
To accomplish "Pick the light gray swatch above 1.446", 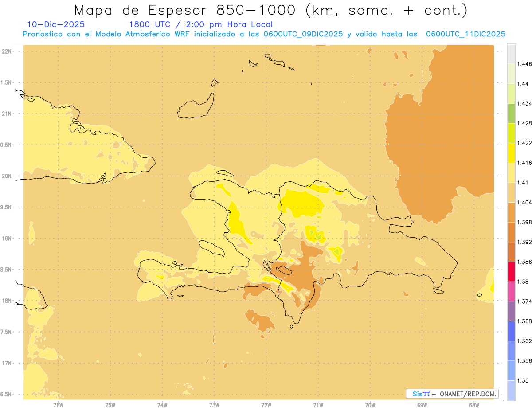I will pos(511,54).
